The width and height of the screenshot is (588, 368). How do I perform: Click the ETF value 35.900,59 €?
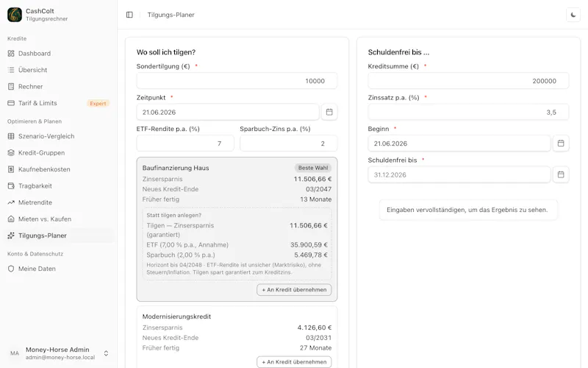(x=309, y=244)
